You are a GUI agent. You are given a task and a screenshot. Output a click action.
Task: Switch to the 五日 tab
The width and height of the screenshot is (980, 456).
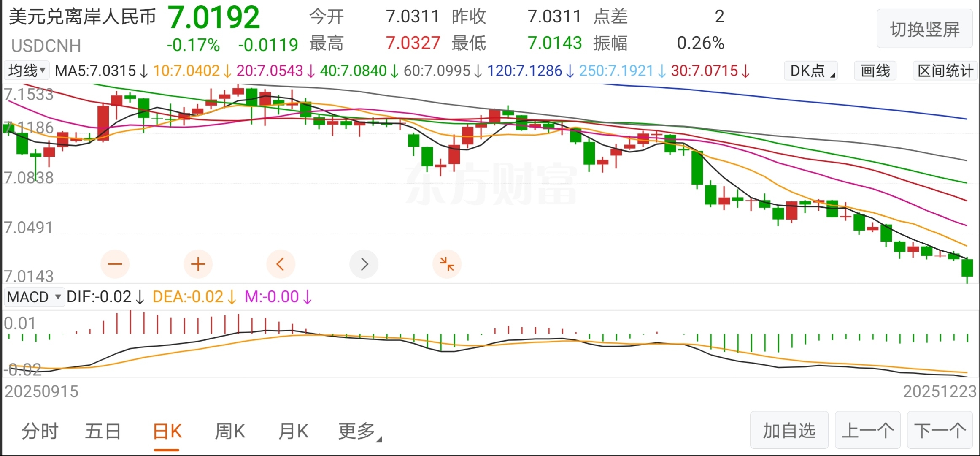[x=103, y=432]
